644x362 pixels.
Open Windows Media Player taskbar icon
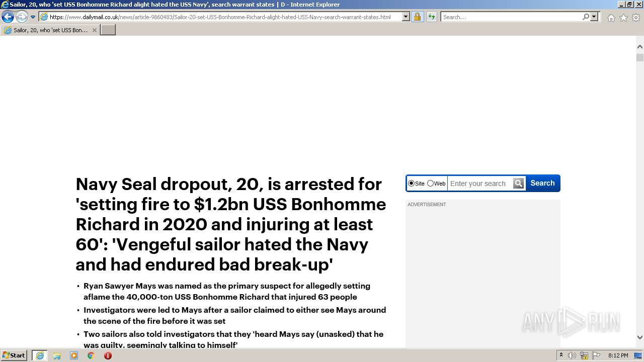[74, 355]
